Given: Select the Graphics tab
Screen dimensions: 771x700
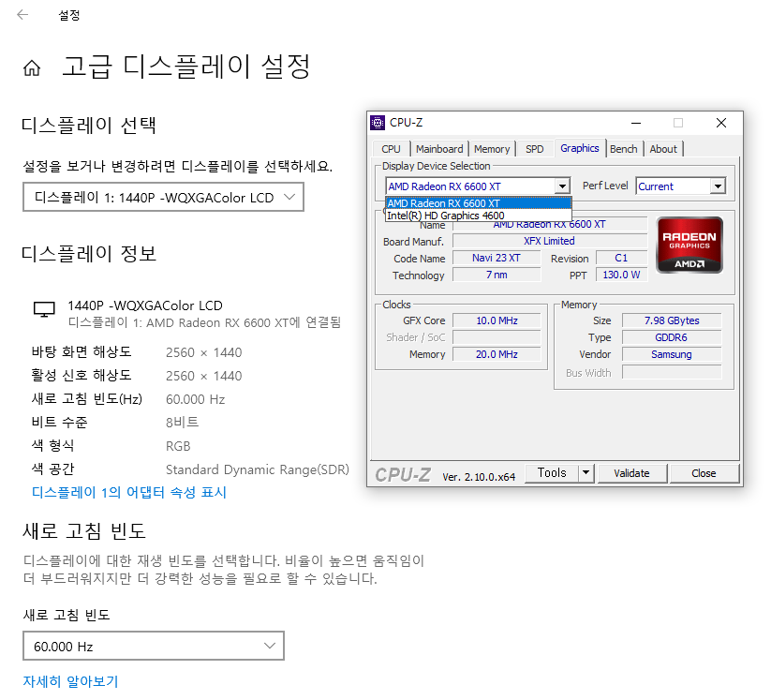Looking at the screenshot, I should (579, 148).
